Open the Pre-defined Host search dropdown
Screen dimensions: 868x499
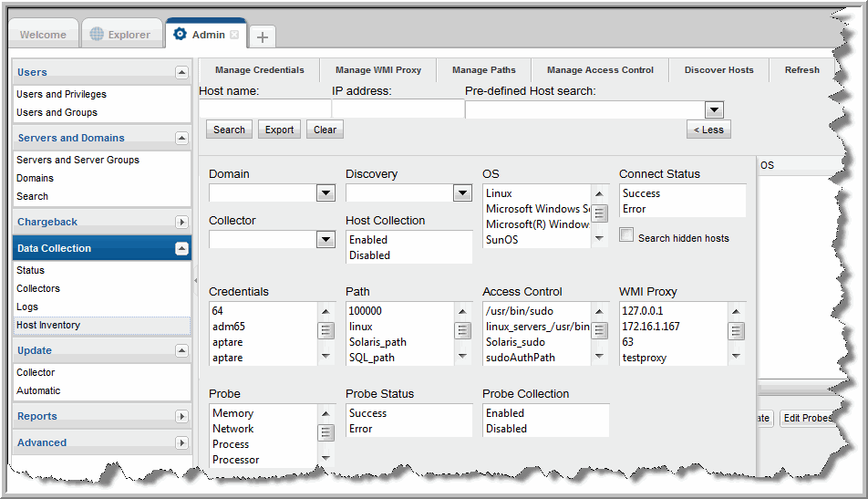(714, 109)
